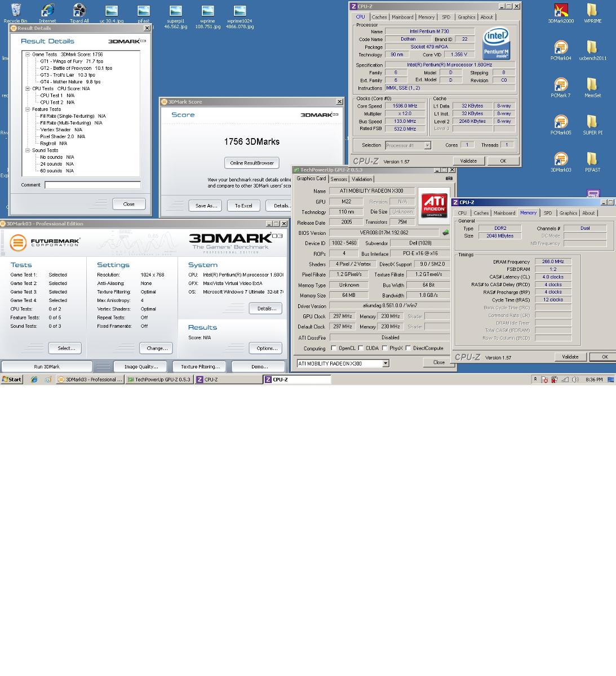This screenshot has width=616, height=676.
Task: Open the MemSet desktop folder
Action: click(592, 87)
